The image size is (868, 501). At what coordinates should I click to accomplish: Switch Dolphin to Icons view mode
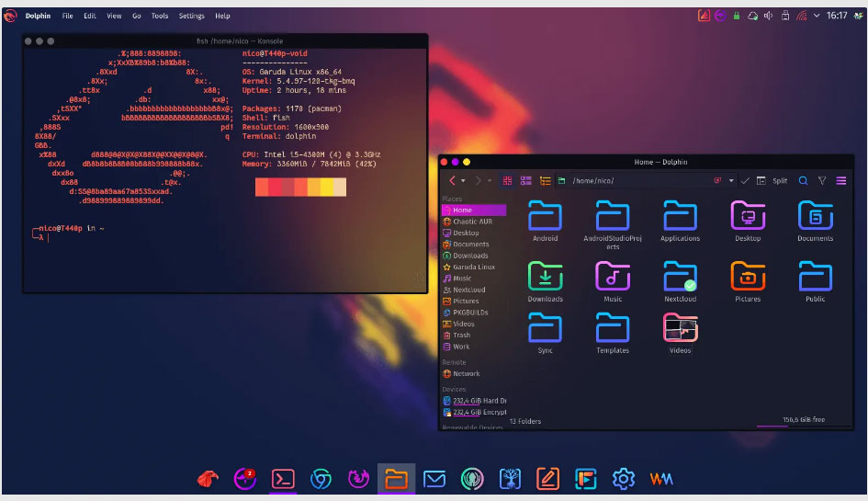[x=508, y=181]
